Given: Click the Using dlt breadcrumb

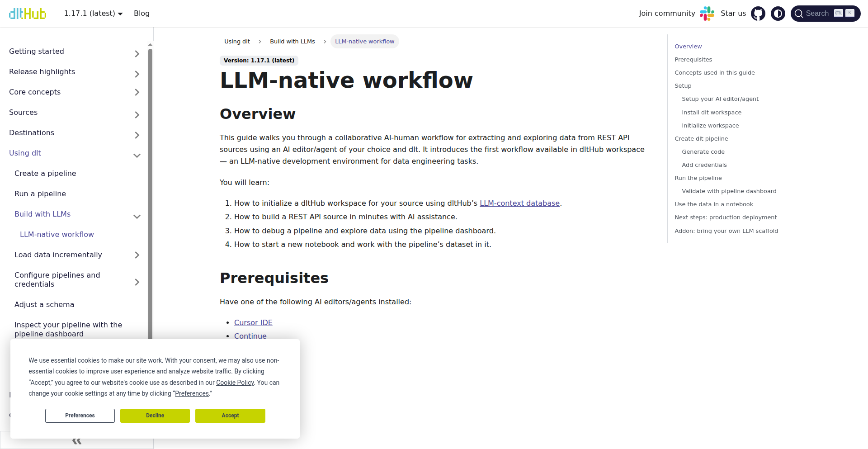Looking at the screenshot, I should [237, 42].
